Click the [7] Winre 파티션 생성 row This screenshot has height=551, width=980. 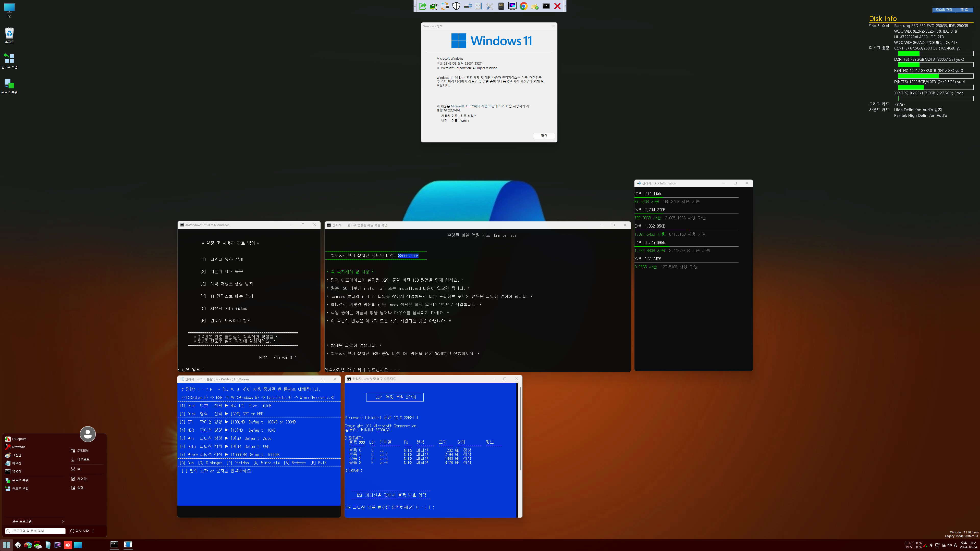pyautogui.click(x=229, y=454)
